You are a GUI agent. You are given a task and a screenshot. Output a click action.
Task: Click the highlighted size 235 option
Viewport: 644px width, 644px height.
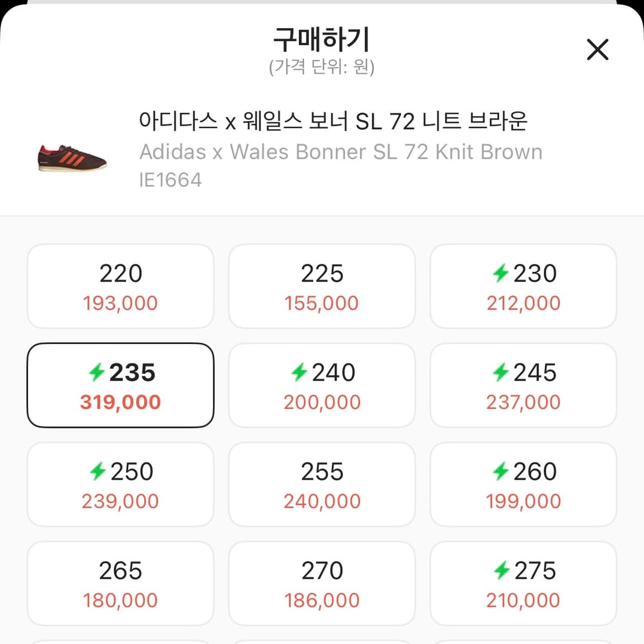click(x=120, y=385)
